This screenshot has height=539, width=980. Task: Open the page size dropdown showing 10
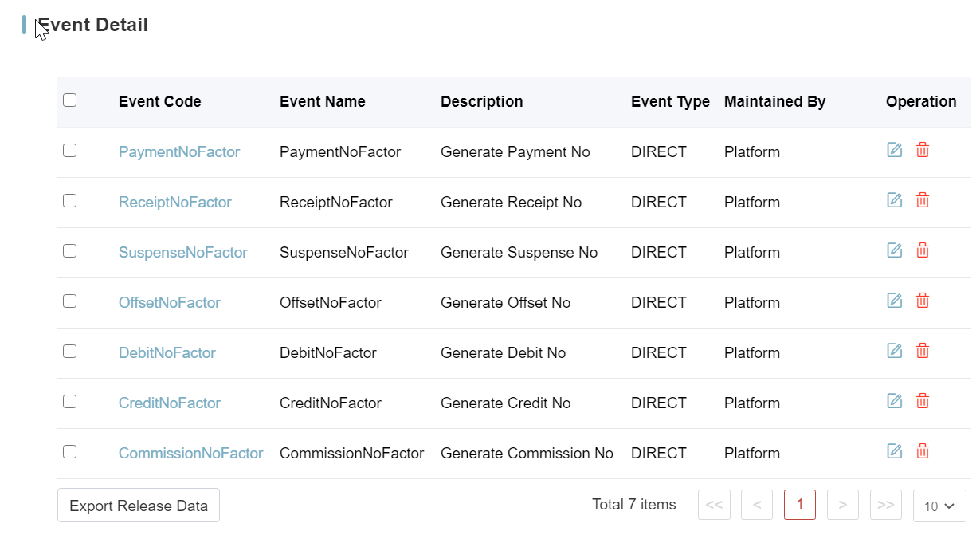pos(939,506)
